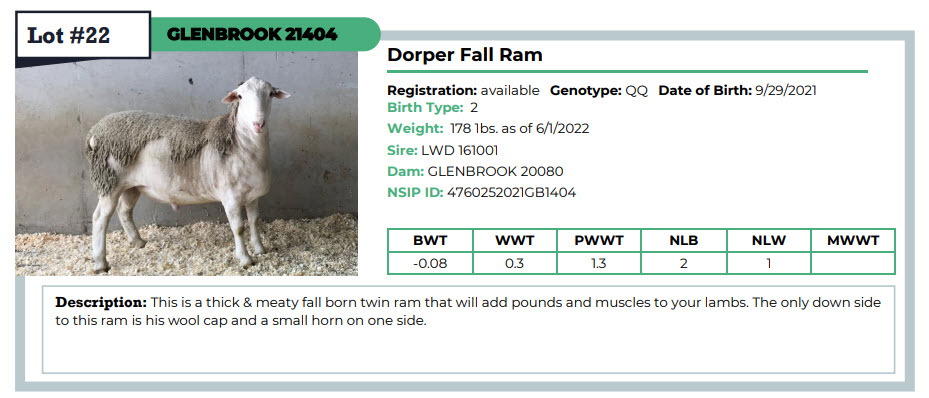Click the NLW value 1 cell
Viewport: 929px width, 398px height.
coord(768,263)
